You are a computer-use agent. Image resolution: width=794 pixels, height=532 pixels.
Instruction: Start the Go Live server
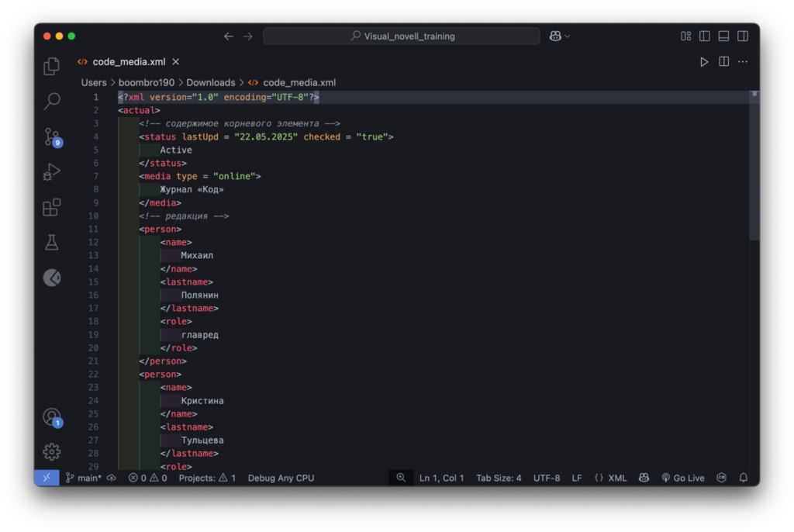click(x=682, y=478)
